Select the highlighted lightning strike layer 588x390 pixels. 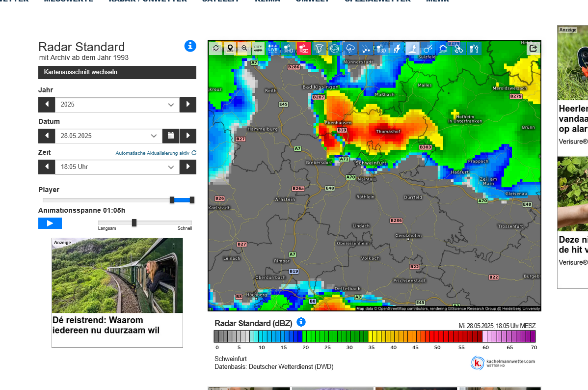point(412,48)
